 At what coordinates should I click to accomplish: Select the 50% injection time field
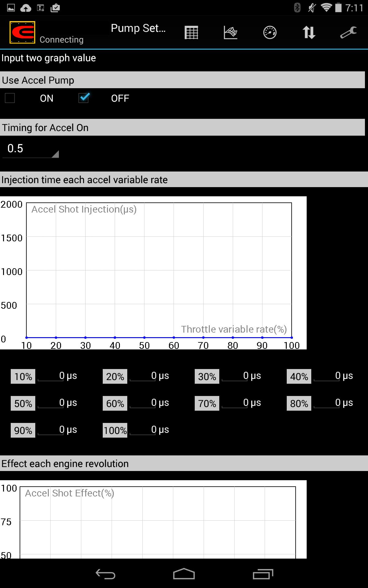pyautogui.click(x=51, y=403)
